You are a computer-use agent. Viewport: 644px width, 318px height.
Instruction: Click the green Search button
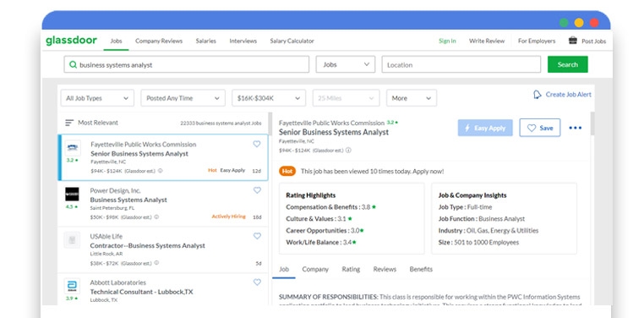coord(568,64)
